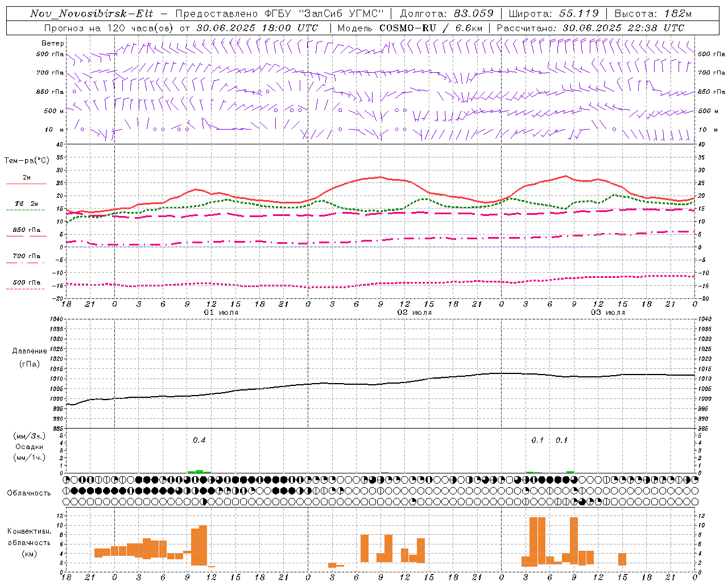Click the Рассчитано: 30.06.2025 22:38 UTC timestamp
Viewport: 728px width, 582px height.
click(x=590, y=28)
